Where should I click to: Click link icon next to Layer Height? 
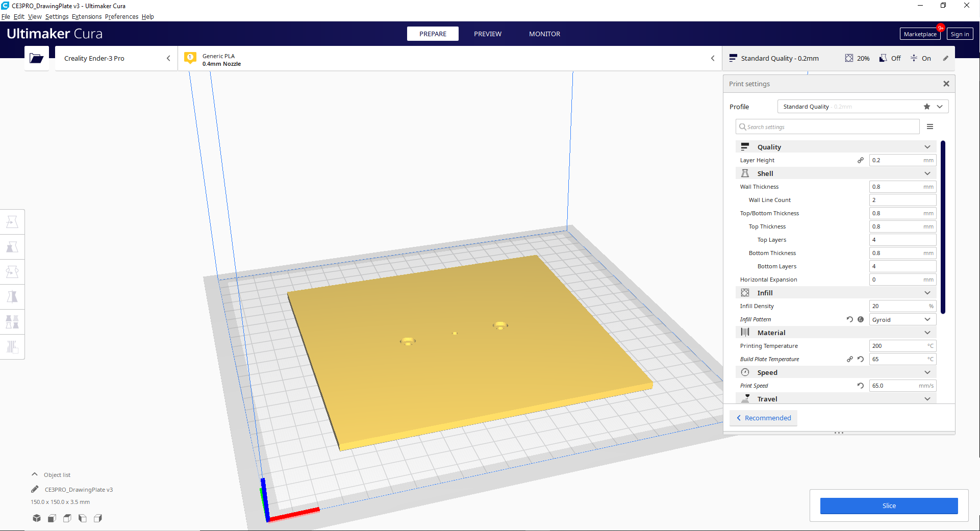click(x=861, y=160)
